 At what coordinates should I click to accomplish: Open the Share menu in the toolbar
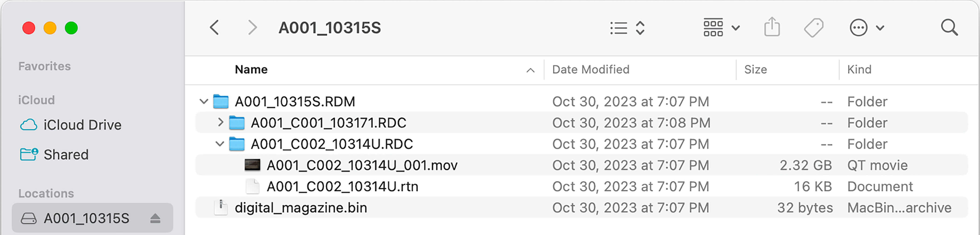[772, 27]
